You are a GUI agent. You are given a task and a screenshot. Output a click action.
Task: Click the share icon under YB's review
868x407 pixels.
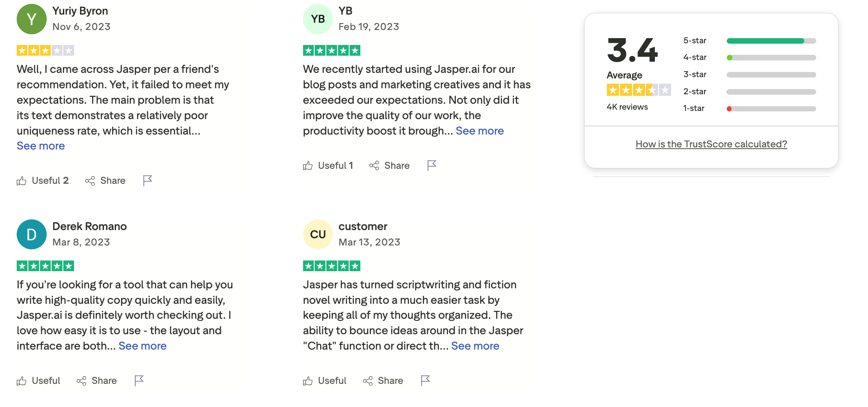[375, 165]
